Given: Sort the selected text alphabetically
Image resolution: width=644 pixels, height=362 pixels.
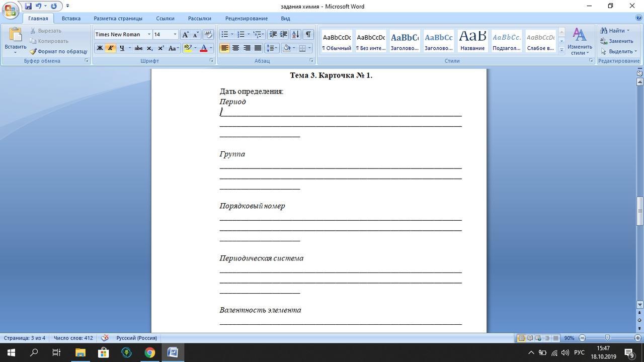Looking at the screenshot, I should [x=295, y=34].
